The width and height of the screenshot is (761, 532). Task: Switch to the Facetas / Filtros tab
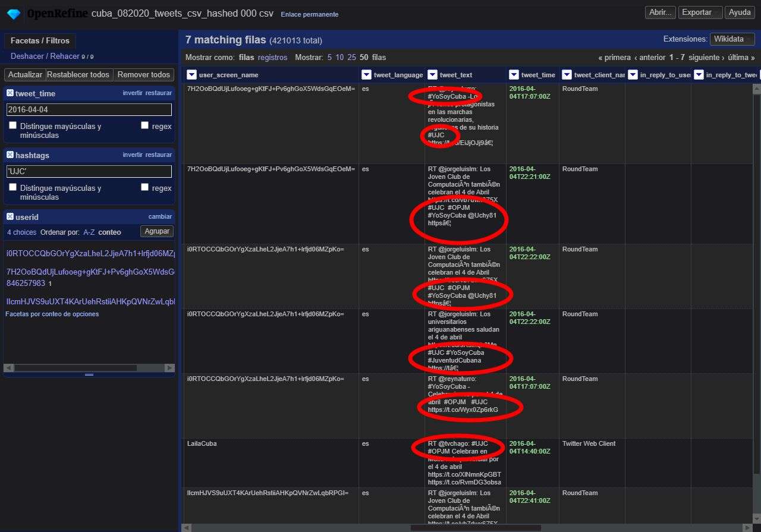point(40,41)
